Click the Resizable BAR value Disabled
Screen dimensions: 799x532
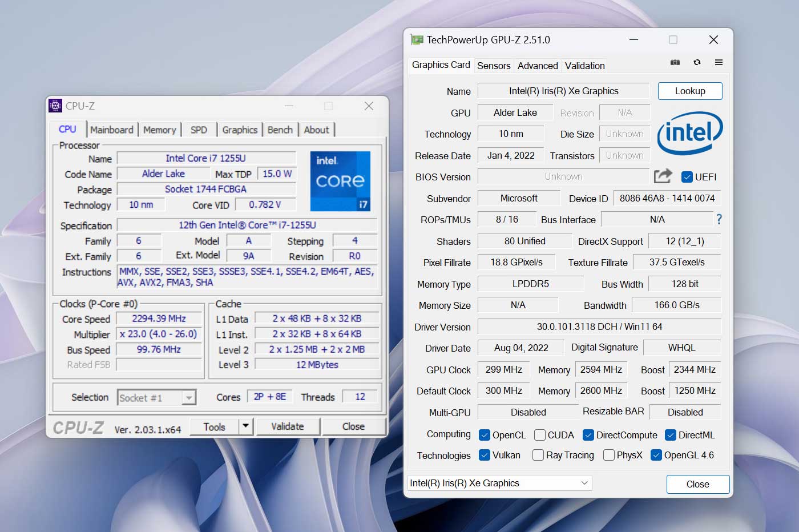[685, 412]
